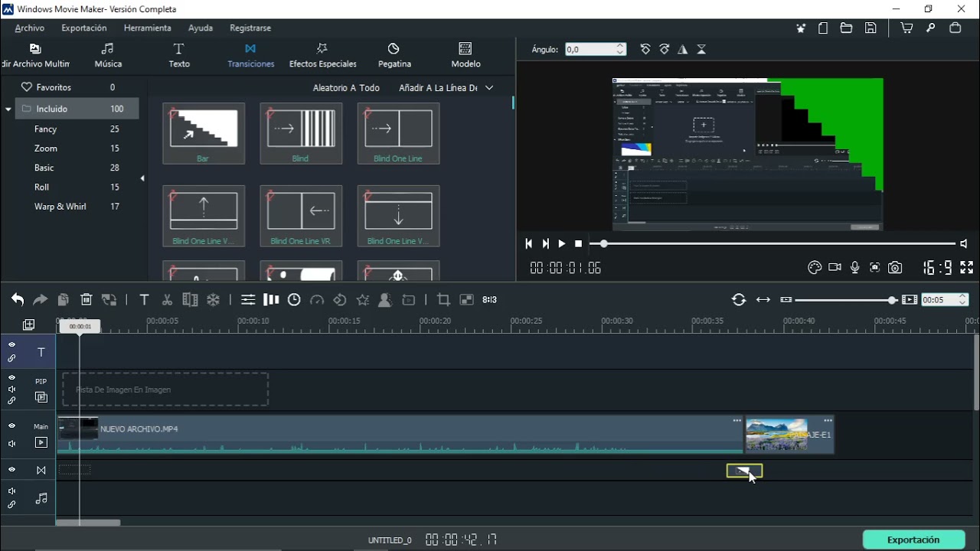The image size is (980, 551).
Task: Flip the video vertically
Action: 701,49
